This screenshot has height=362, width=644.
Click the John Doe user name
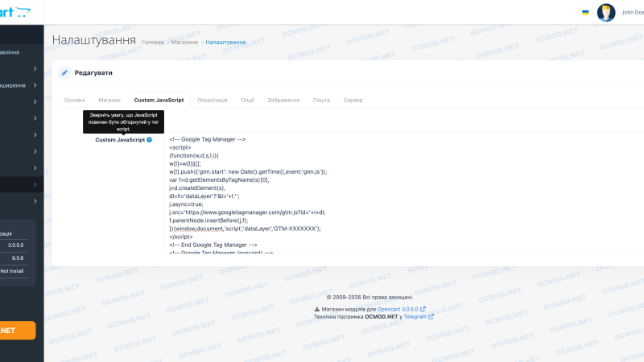[633, 12]
